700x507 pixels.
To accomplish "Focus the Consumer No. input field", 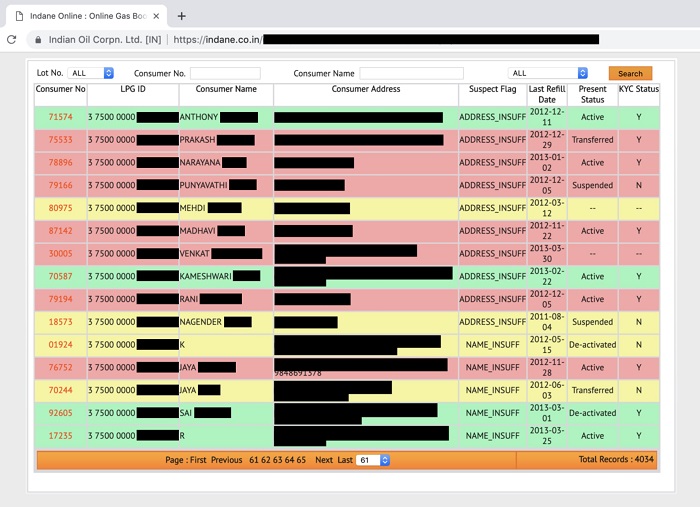I will [x=225, y=73].
